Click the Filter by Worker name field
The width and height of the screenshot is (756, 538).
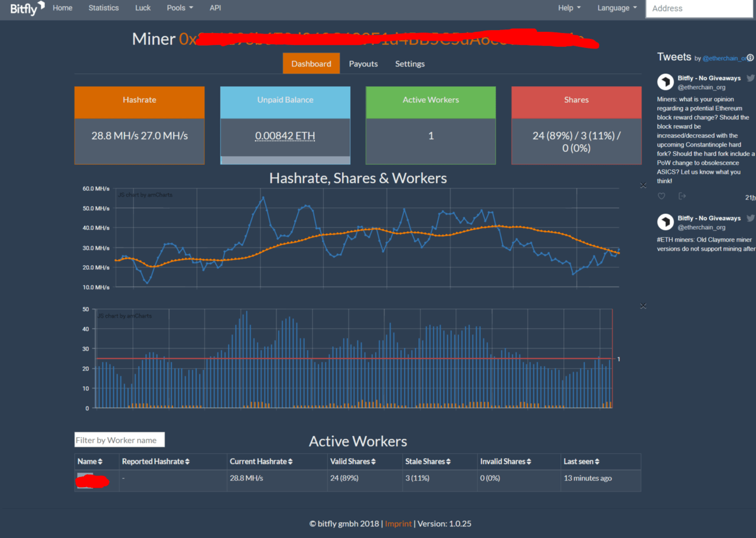[119, 440]
